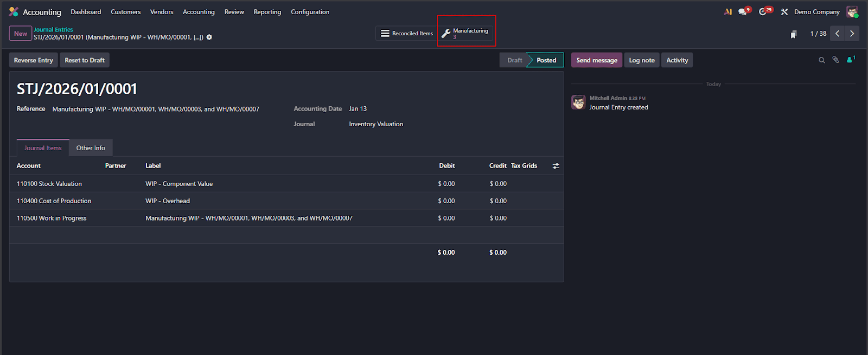The height and width of the screenshot is (355, 868).
Task: Set status to Draft in the statusbar
Action: pyautogui.click(x=514, y=60)
